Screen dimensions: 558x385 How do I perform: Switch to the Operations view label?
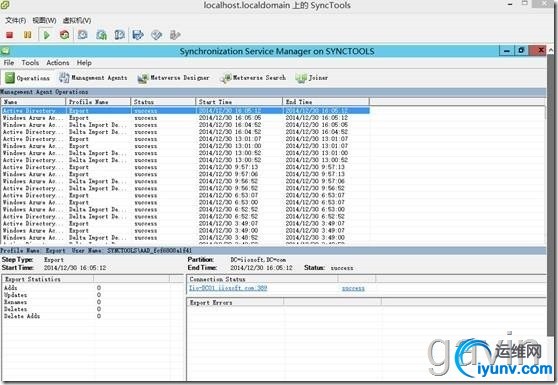pos(33,78)
